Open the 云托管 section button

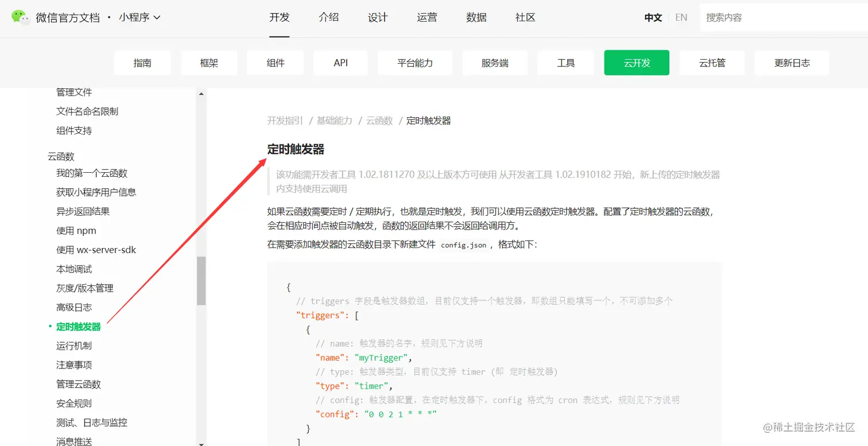712,63
